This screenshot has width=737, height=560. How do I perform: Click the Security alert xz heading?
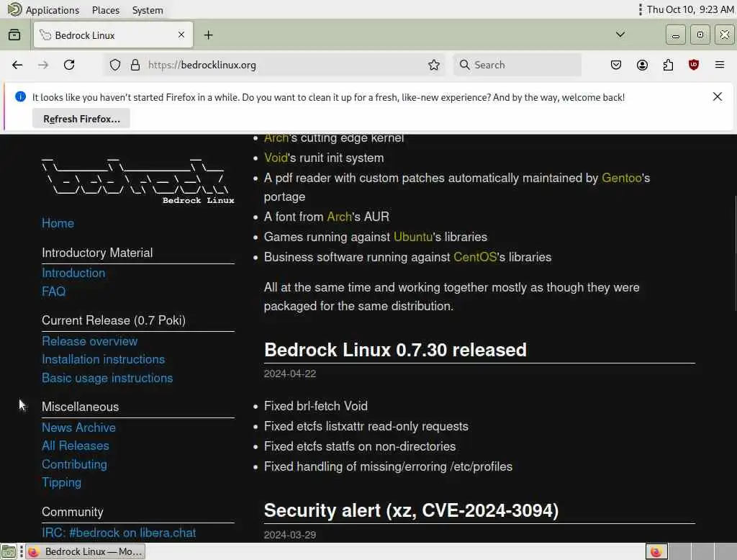coord(411,510)
